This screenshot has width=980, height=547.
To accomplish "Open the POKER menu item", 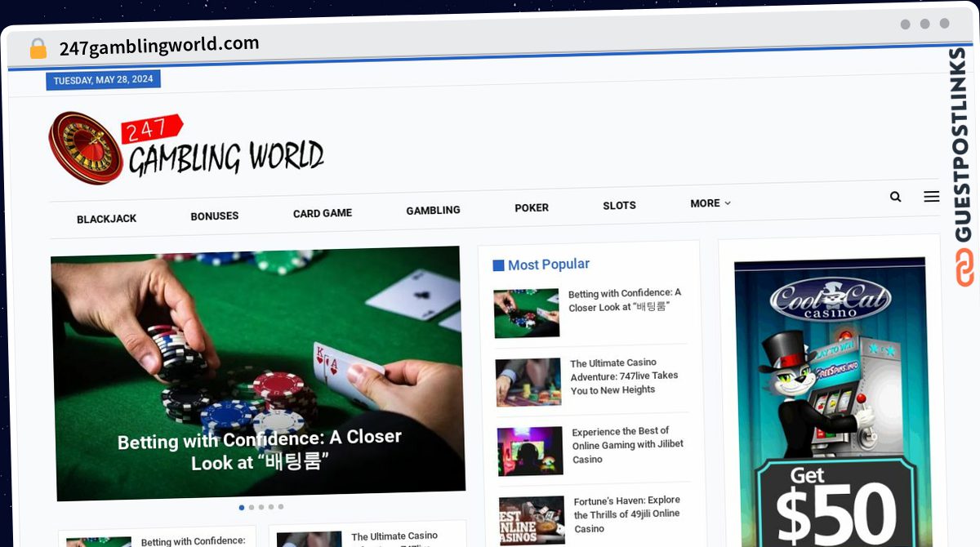I will click(532, 208).
